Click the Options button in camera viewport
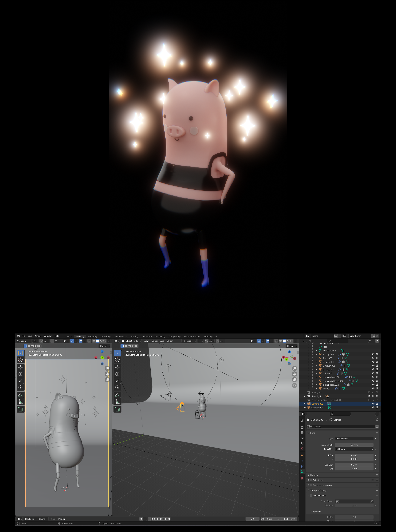 (104, 346)
